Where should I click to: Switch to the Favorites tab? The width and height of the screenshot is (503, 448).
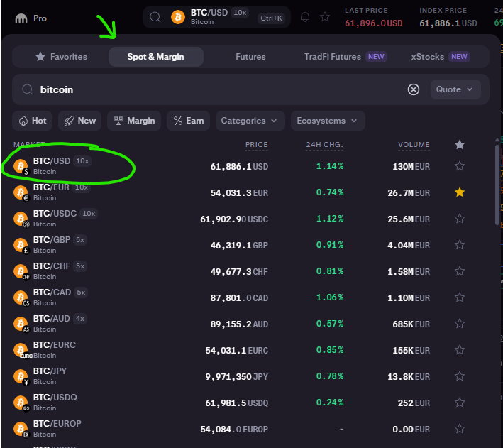[x=61, y=57]
